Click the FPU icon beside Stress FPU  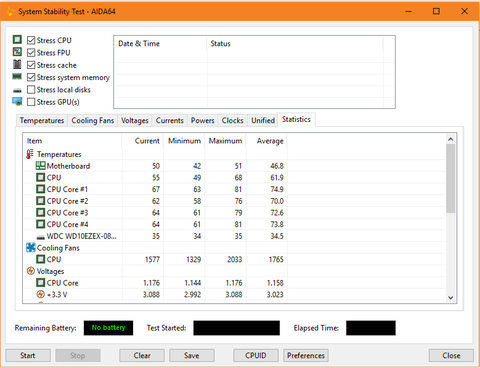coord(17,52)
